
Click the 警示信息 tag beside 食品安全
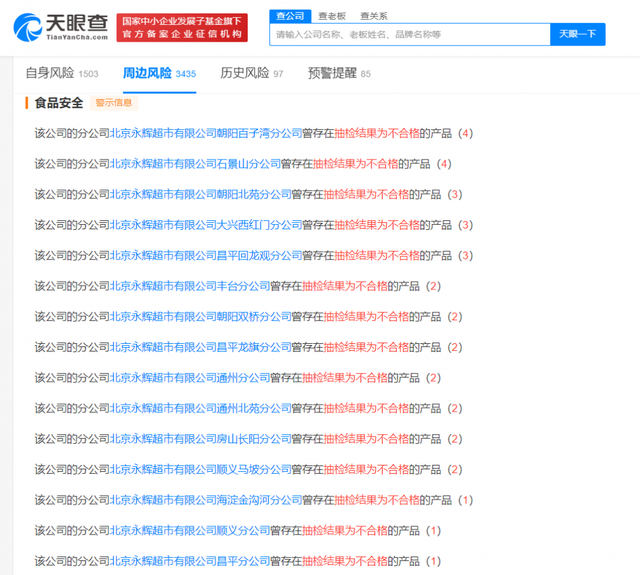tap(114, 103)
